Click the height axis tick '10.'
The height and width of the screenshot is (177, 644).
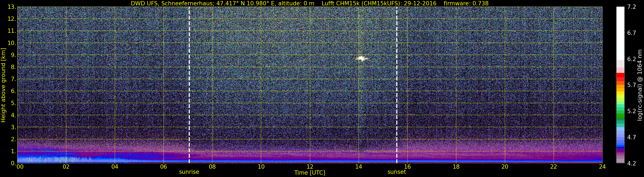[x=12, y=43]
